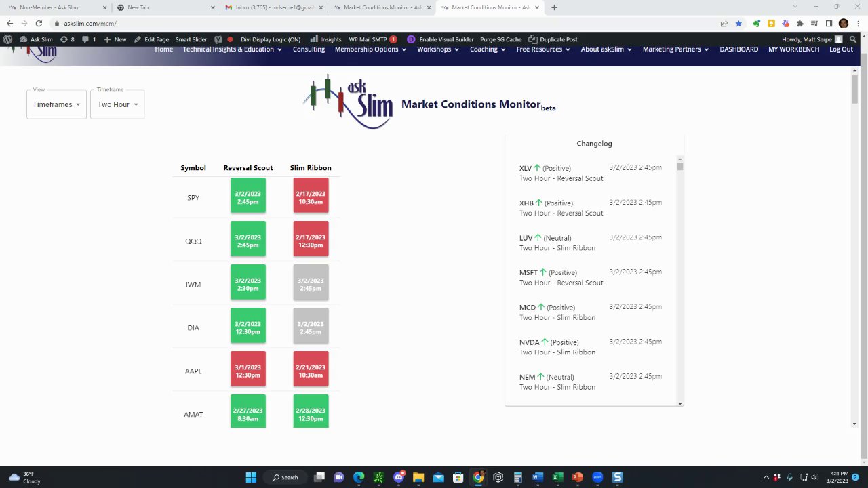Click QQQ red Slim Ribbon cell
This screenshot has height=488, width=868.
(x=311, y=239)
